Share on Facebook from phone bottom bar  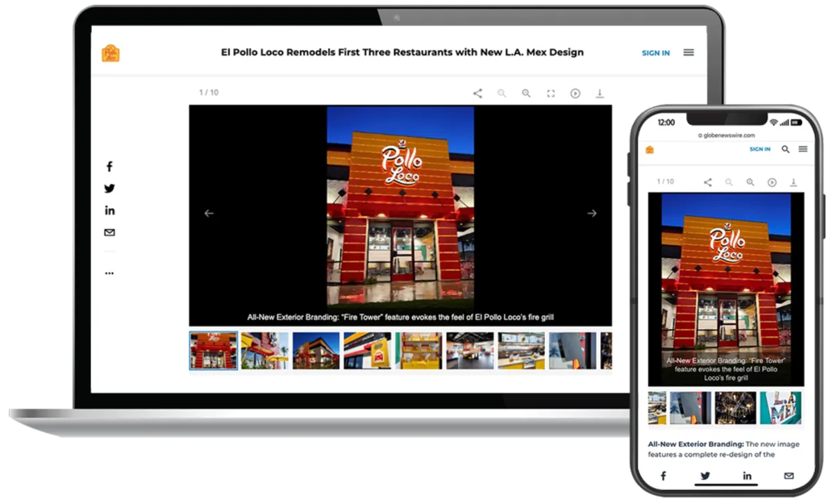click(x=663, y=476)
